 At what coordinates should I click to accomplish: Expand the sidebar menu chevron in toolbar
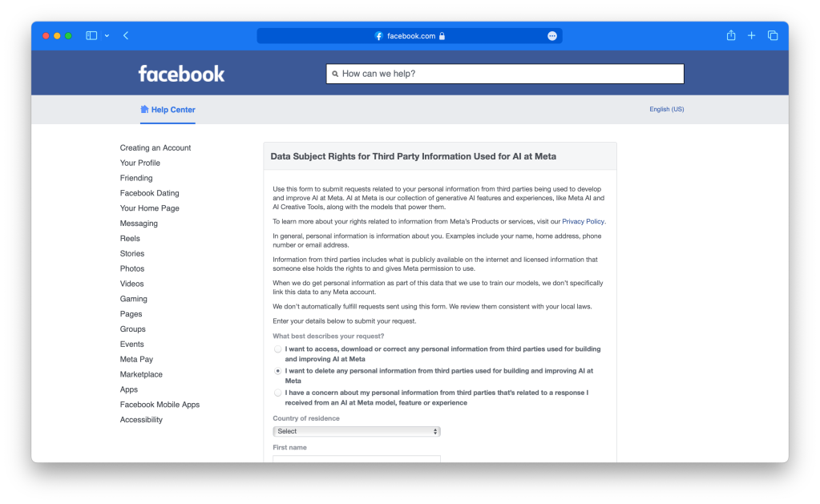point(107,35)
